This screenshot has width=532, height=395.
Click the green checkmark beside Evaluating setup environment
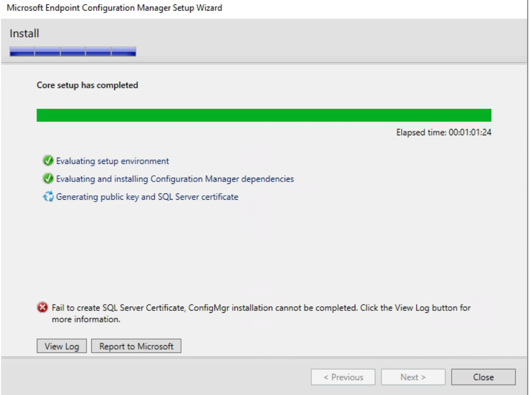(x=48, y=161)
